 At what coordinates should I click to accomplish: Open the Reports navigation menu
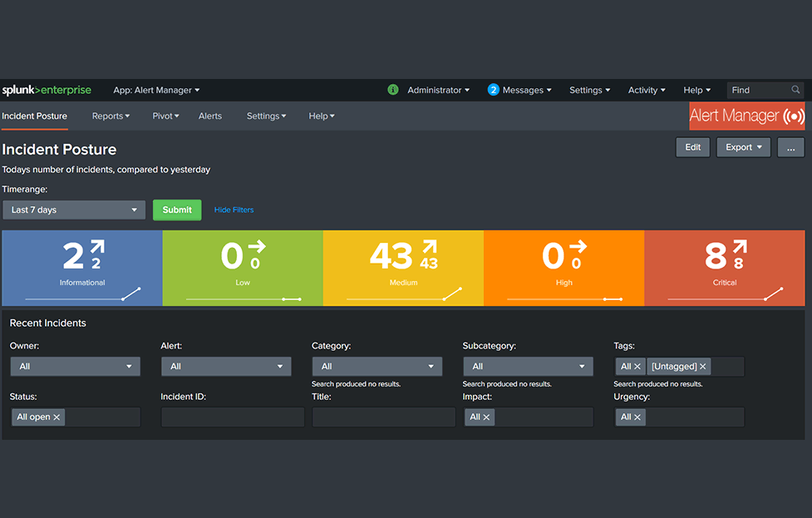[111, 116]
